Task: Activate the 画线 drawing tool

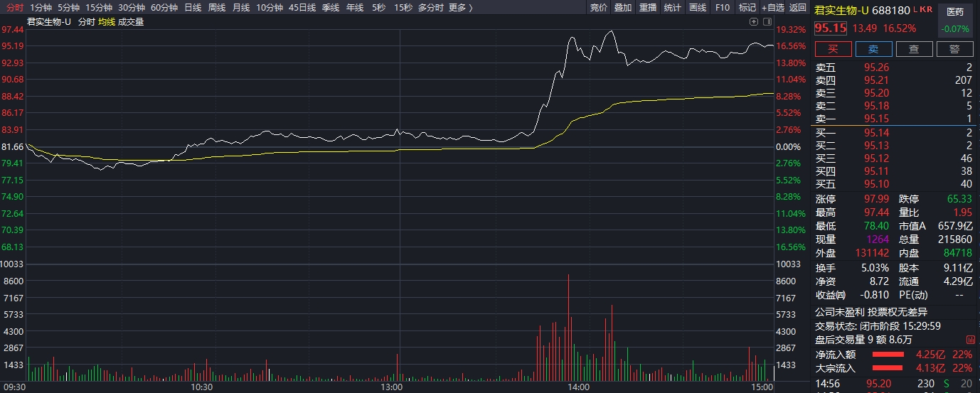Action: point(698,8)
